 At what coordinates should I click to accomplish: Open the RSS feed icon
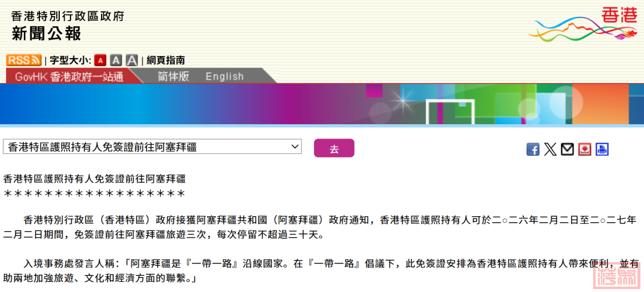24,60
